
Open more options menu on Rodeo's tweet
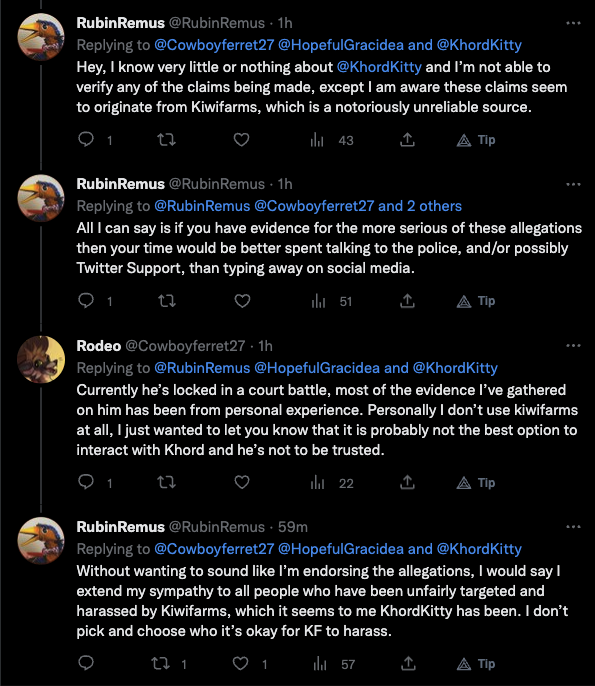(x=573, y=346)
